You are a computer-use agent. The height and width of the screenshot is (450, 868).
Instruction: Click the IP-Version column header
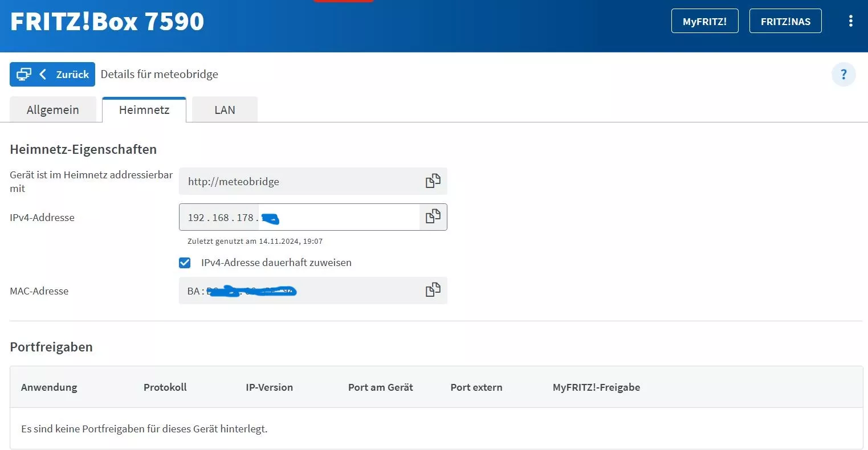pyautogui.click(x=269, y=387)
